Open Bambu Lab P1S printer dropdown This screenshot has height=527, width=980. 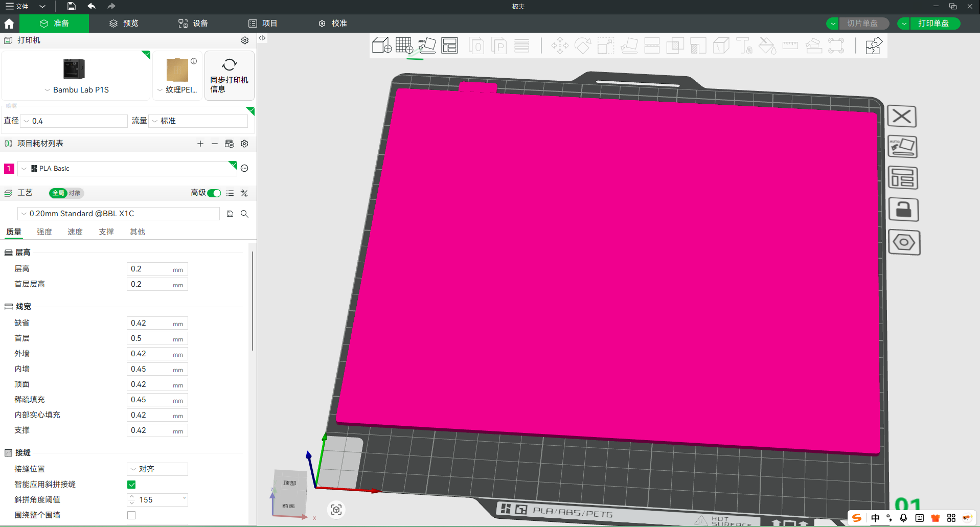tap(76, 89)
